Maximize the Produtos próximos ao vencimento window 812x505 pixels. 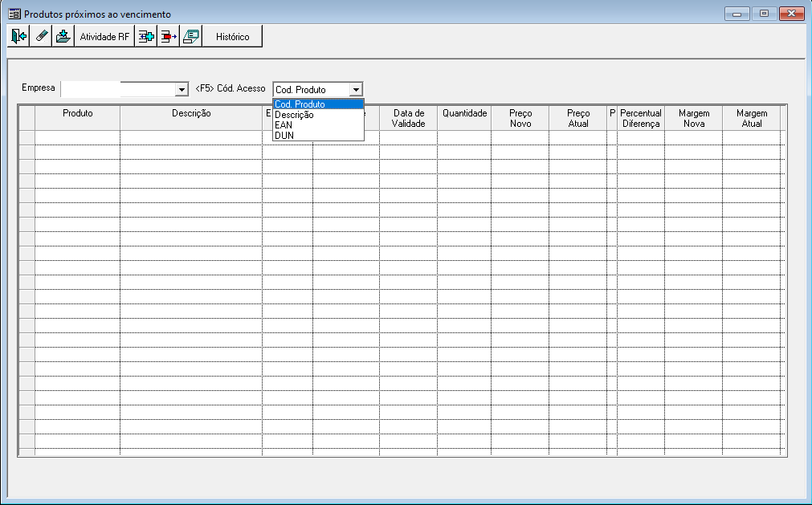765,14
